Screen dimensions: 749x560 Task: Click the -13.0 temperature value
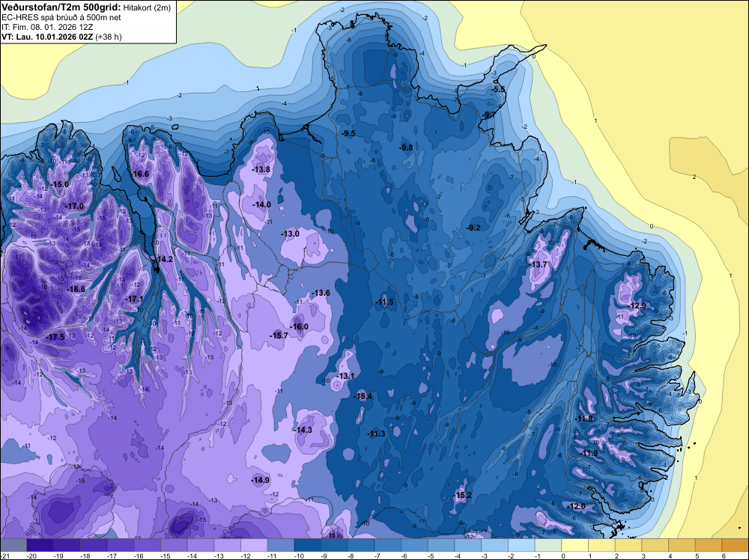[x=290, y=234]
